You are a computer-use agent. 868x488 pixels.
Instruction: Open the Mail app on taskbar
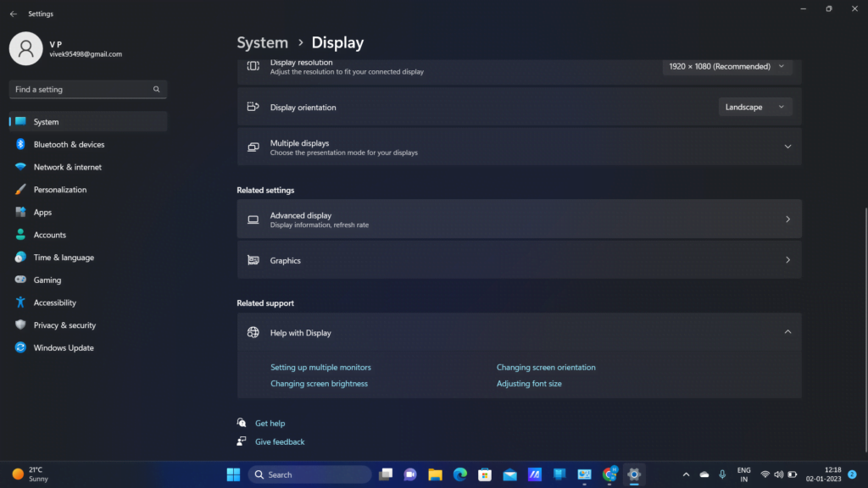pyautogui.click(x=509, y=474)
